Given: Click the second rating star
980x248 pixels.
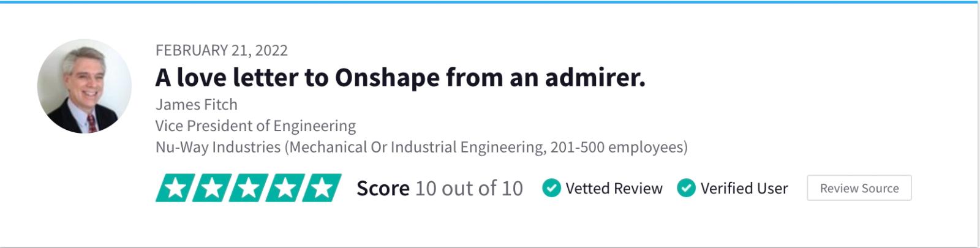Looking at the screenshot, I should tap(212, 188).
